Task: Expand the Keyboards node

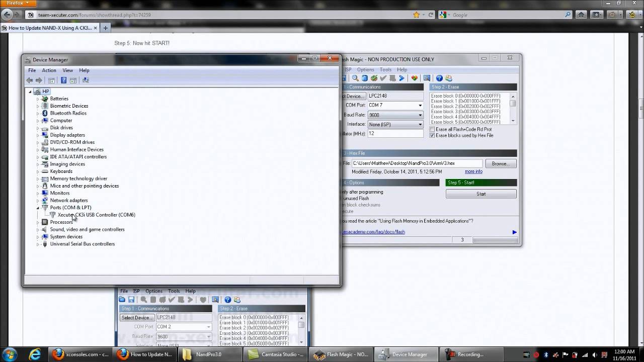Action: click(x=38, y=171)
